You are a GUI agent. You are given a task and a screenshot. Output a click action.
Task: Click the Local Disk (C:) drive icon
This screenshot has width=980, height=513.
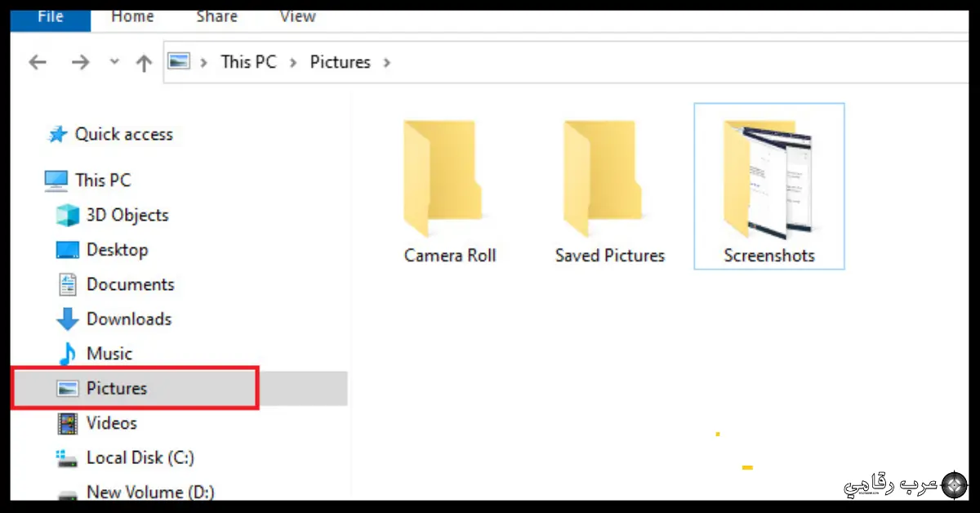pos(67,458)
